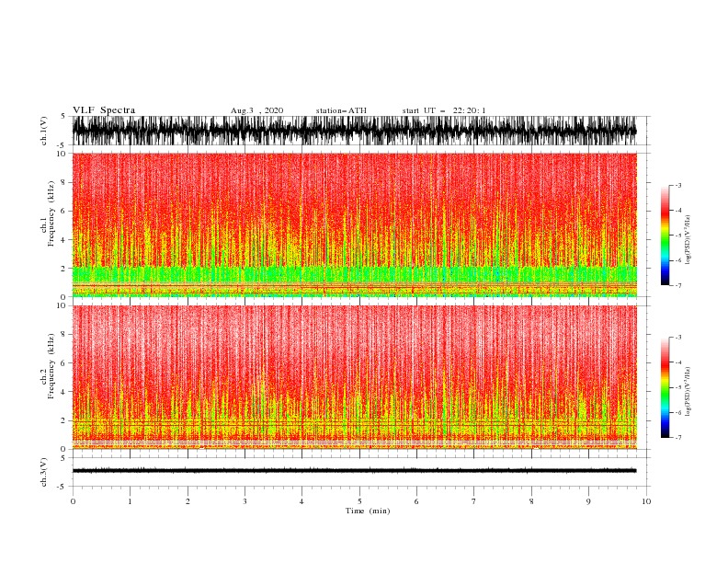Screen dimensions: 728x563
Task: Click the time axis tick label '5'
Action: point(359,501)
